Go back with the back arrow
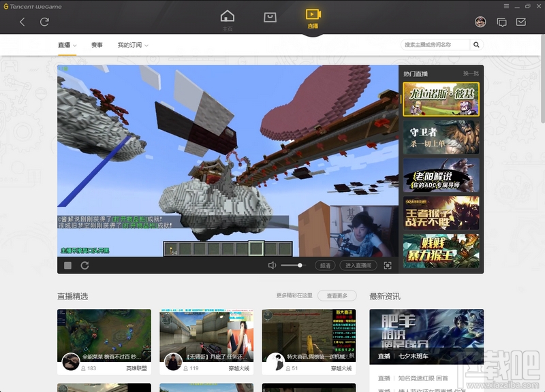Image resolution: width=545 pixels, height=392 pixels. [22, 22]
